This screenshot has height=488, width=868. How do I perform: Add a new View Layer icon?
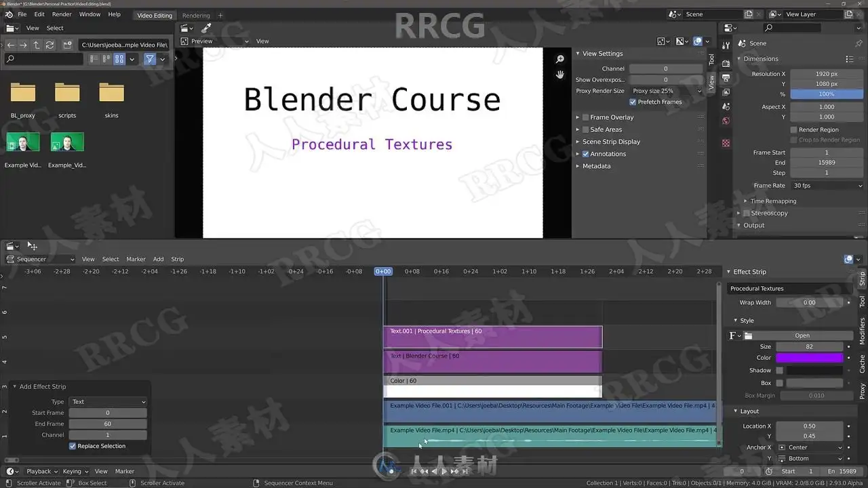(848, 14)
